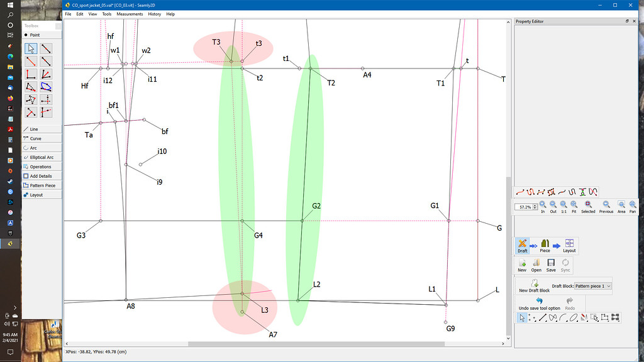This screenshot has height=362, width=644.
Task: Open the History menu
Action: pyautogui.click(x=155, y=13)
